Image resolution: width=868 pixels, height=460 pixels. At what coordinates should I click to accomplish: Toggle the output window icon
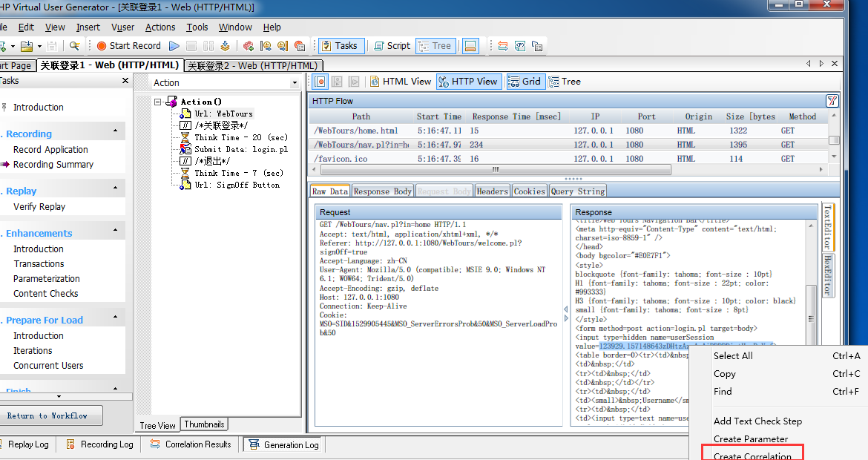pos(470,46)
